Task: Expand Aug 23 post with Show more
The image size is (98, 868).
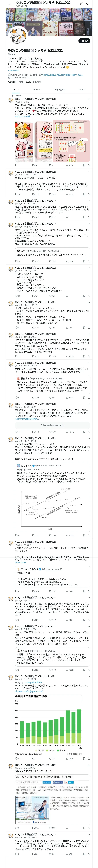Action: click(20, 562)
